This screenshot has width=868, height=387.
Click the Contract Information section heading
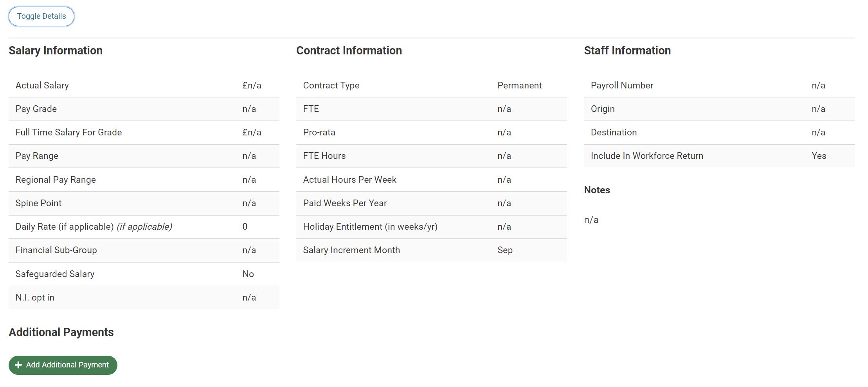pyautogui.click(x=349, y=50)
